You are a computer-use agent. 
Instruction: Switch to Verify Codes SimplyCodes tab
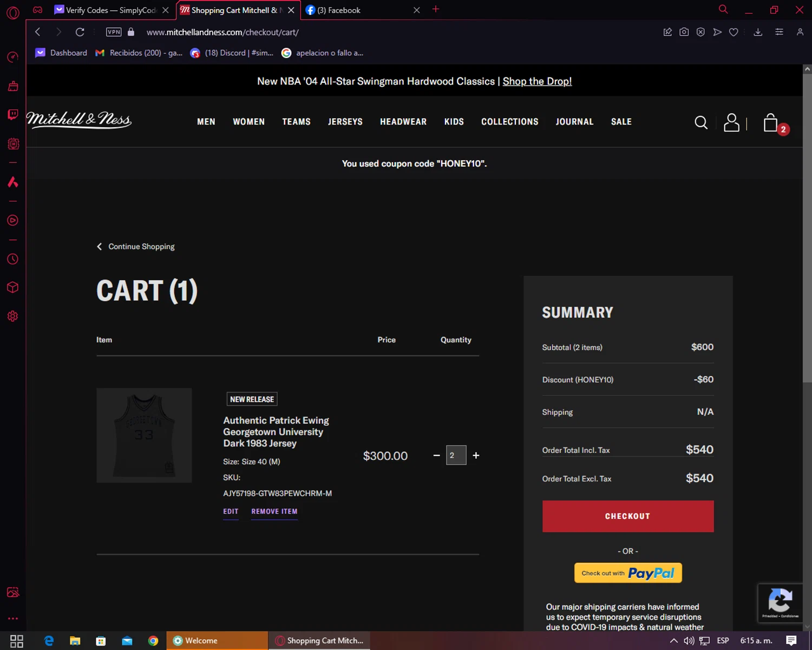coord(112,10)
